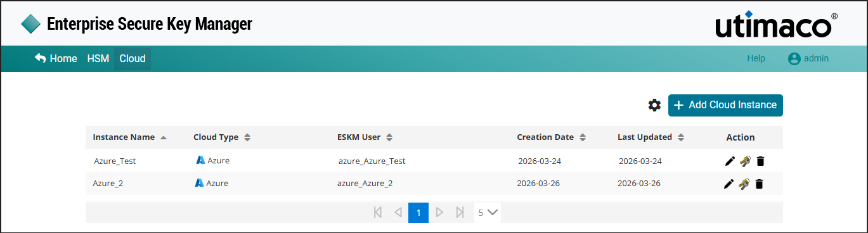Delete the Azure_2 instance with trash icon
Viewport: 868px width, 233px height.
759,184
